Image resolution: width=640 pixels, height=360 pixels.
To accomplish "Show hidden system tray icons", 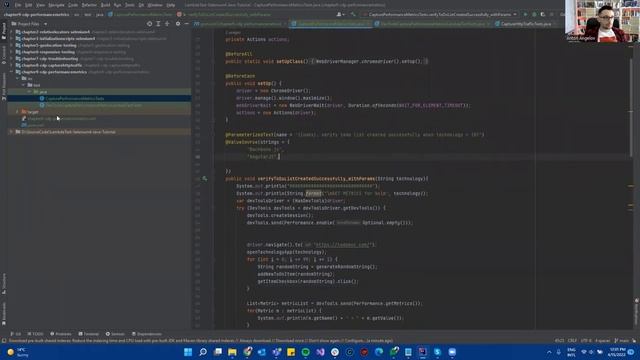I will [x=549, y=352].
